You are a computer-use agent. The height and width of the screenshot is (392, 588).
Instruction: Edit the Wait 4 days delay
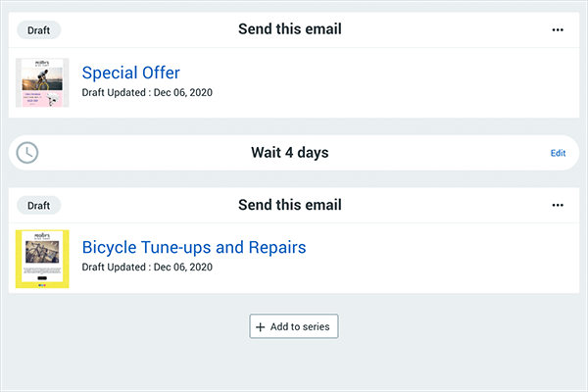(x=558, y=153)
